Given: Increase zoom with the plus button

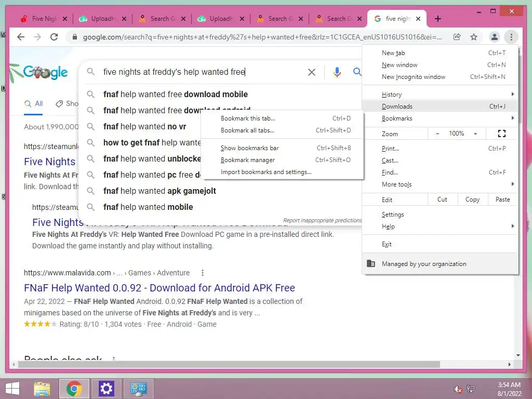Looking at the screenshot, I should (475, 134).
